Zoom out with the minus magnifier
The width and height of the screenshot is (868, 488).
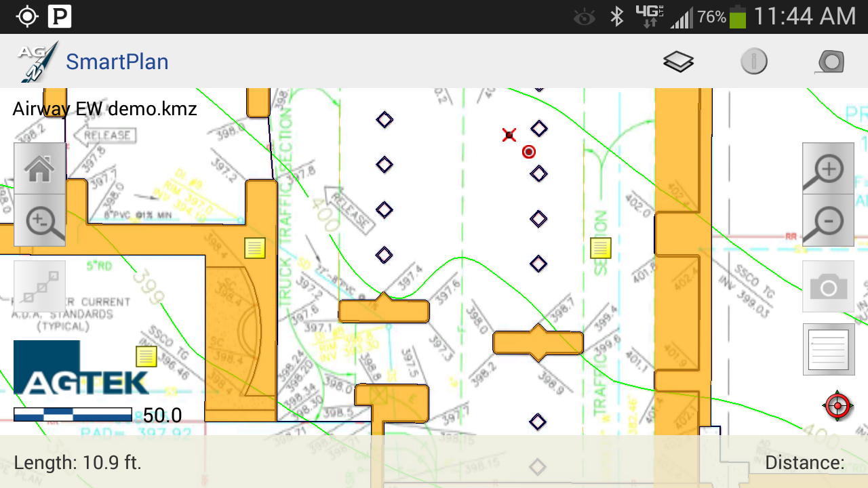pos(828,220)
